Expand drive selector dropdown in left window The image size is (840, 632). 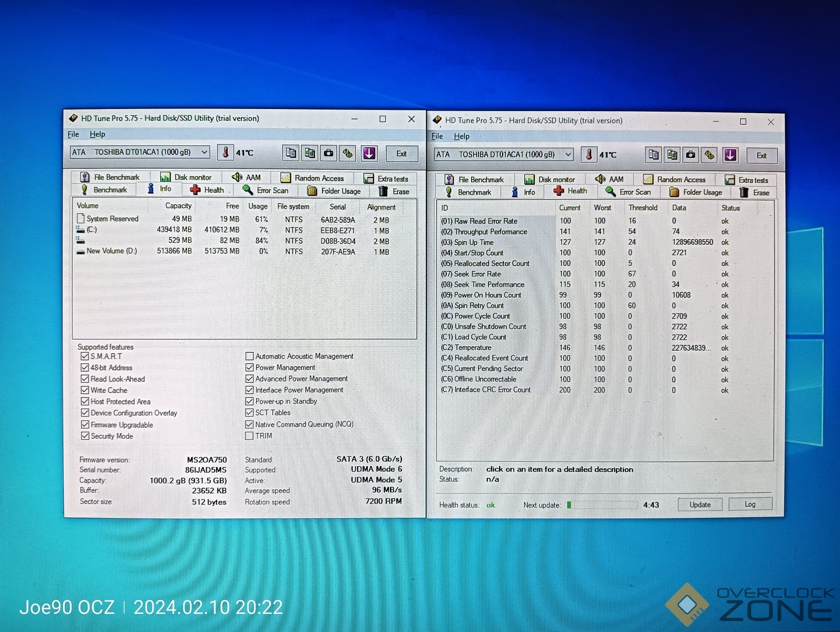pos(204,152)
